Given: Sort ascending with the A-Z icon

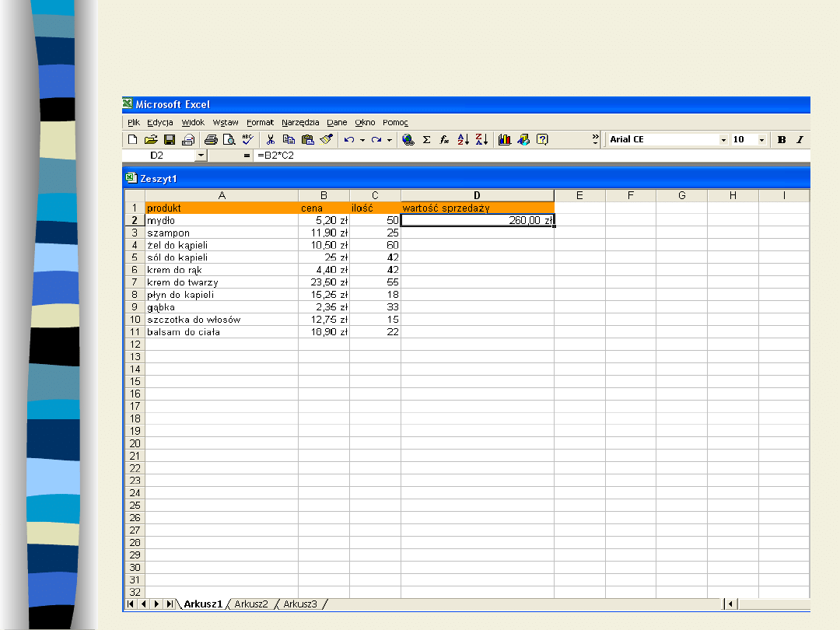Looking at the screenshot, I should click(x=464, y=140).
